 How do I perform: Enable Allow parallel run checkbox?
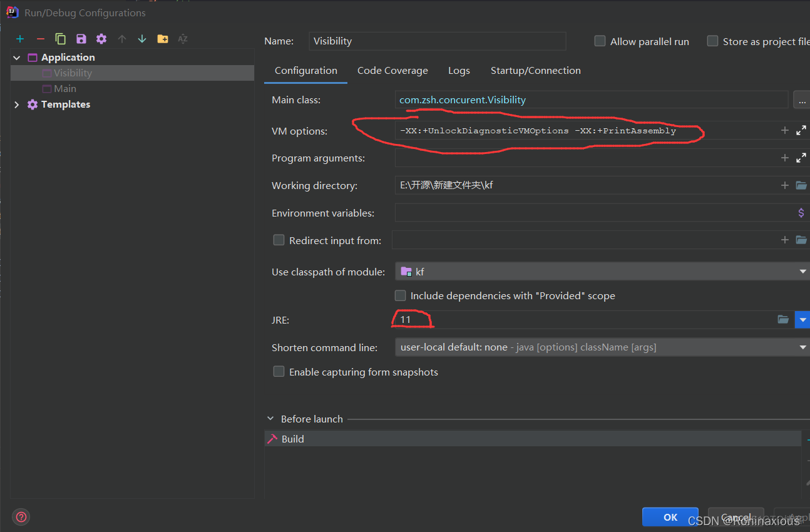click(600, 41)
